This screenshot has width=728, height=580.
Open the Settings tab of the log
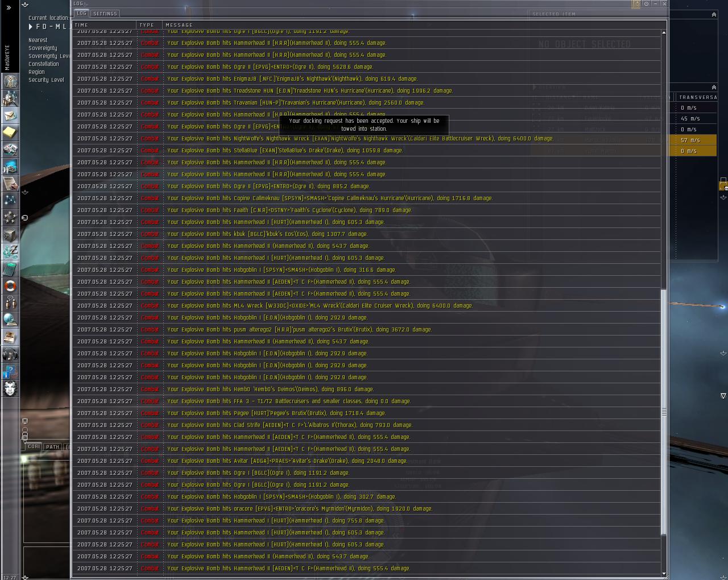(x=105, y=14)
